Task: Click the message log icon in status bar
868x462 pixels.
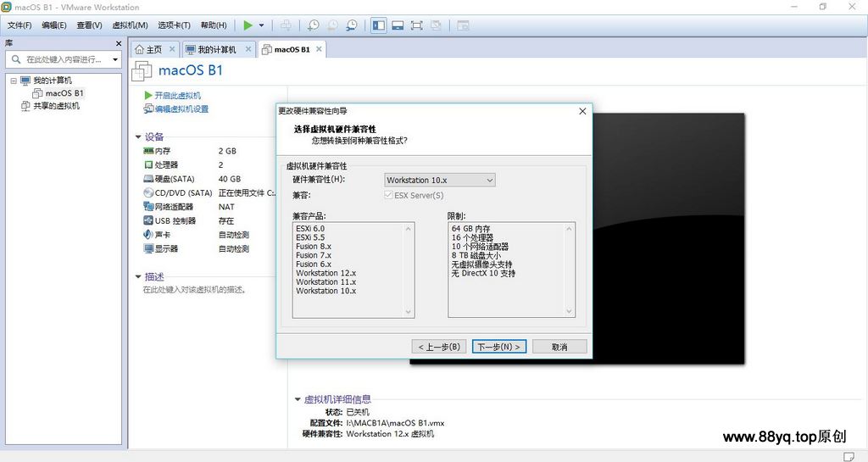Action: (x=849, y=456)
